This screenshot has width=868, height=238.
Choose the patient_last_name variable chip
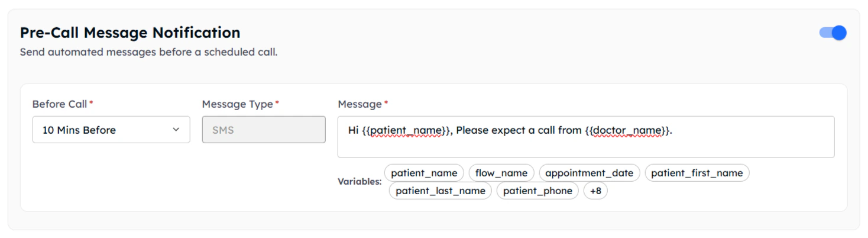[x=440, y=191]
